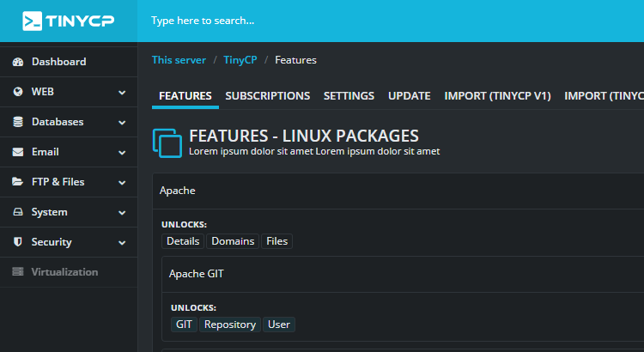
Task: Switch to the SUBSCRIPTIONS tab
Action: 267,96
